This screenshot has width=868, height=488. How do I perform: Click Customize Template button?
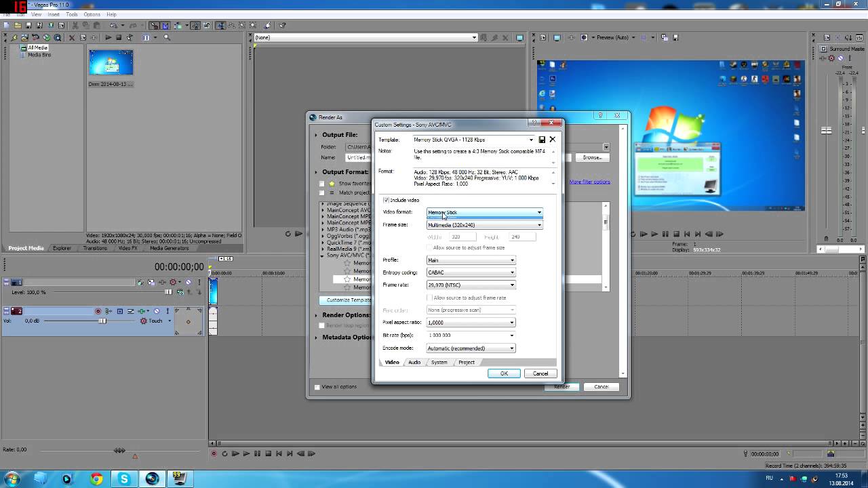tap(345, 300)
